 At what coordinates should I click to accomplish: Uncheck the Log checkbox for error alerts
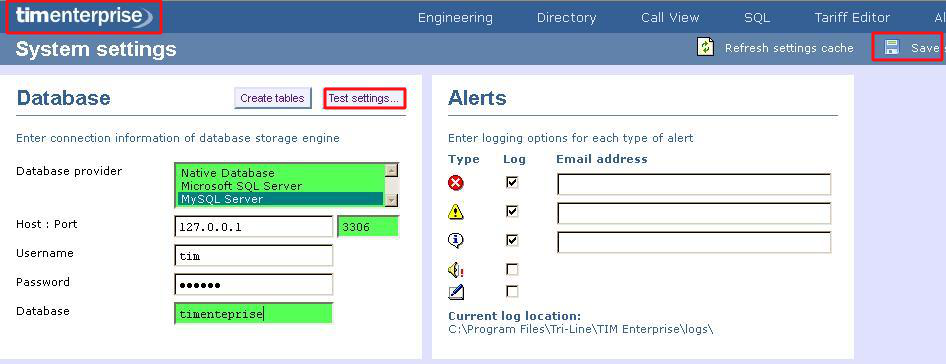pos(512,182)
